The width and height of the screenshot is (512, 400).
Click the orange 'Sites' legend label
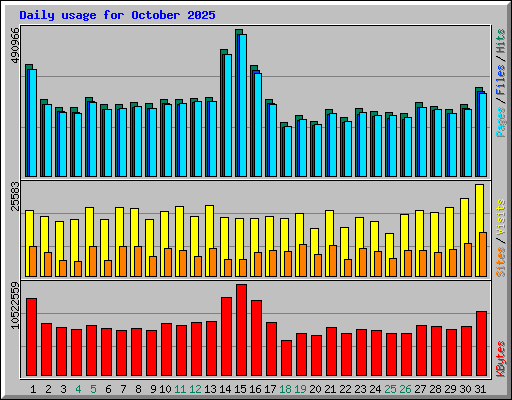(x=501, y=262)
